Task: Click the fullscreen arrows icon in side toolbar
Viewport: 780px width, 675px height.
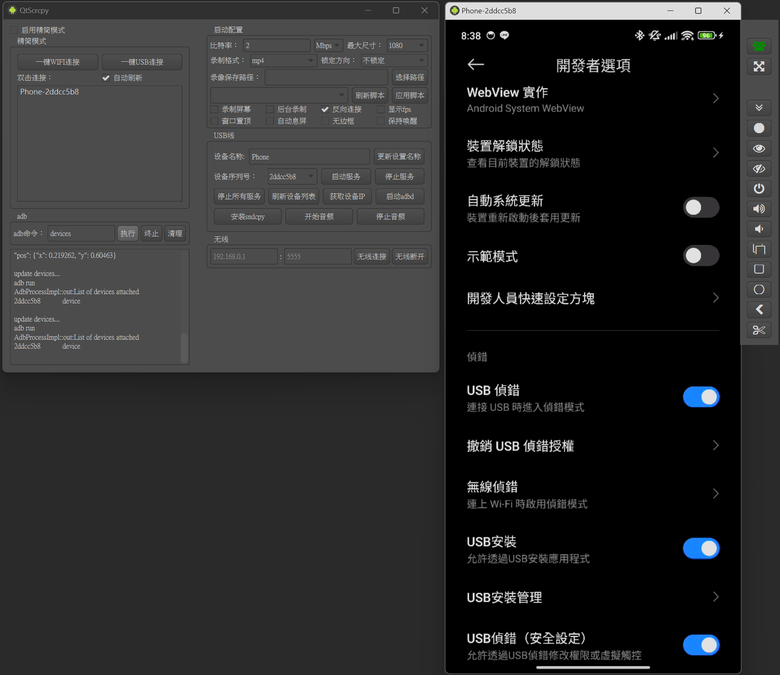Action: click(x=759, y=67)
